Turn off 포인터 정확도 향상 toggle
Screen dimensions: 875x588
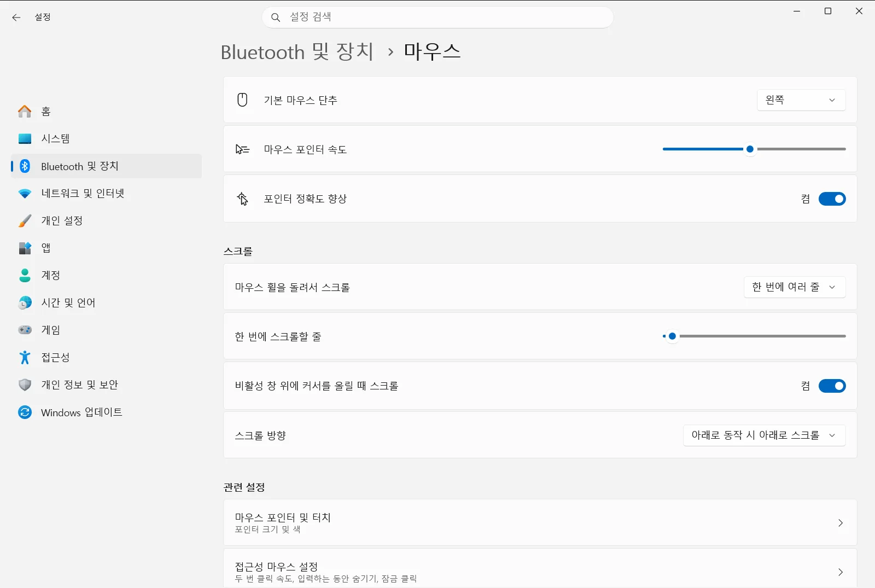832,199
